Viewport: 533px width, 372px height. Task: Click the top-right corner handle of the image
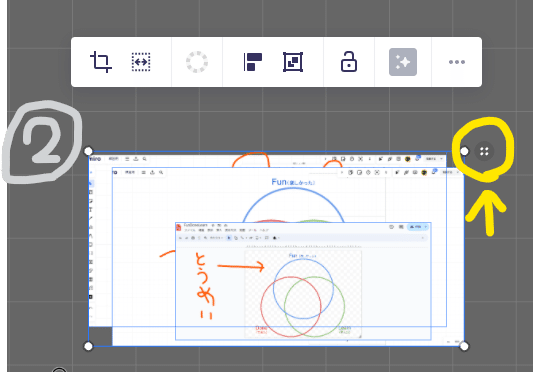[x=464, y=151]
